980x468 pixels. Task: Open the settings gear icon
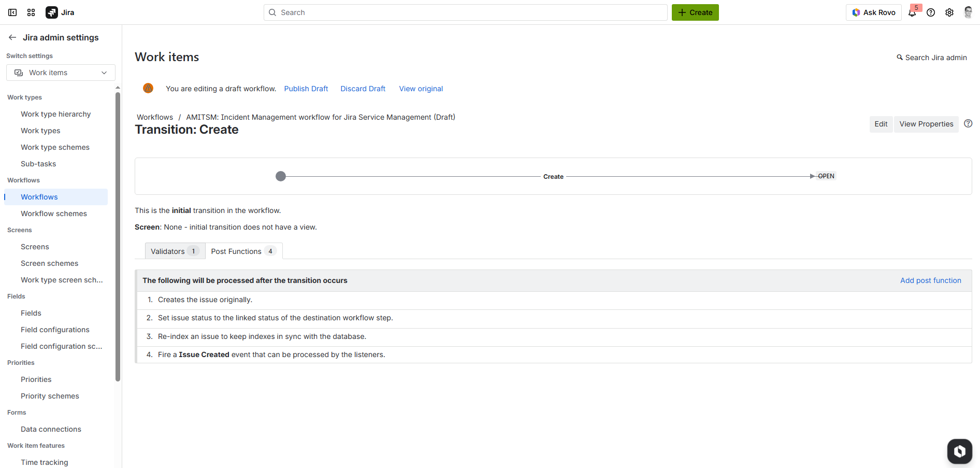949,12
